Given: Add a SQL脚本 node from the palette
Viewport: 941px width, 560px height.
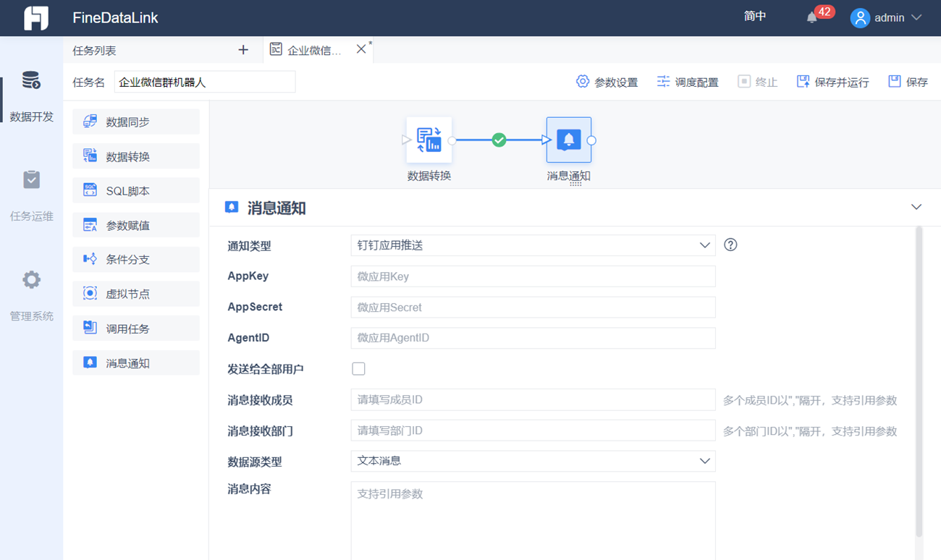Looking at the screenshot, I should (x=136, y=191).
